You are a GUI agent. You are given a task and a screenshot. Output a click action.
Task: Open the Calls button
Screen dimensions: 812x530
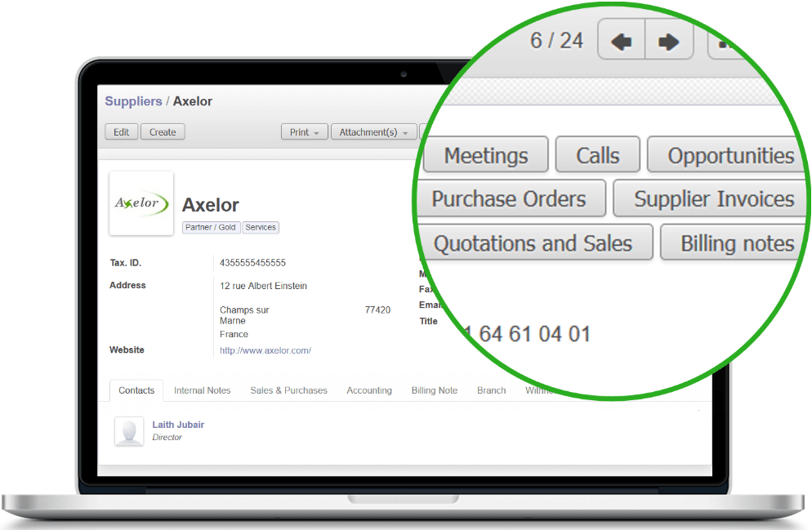(598, 155)
